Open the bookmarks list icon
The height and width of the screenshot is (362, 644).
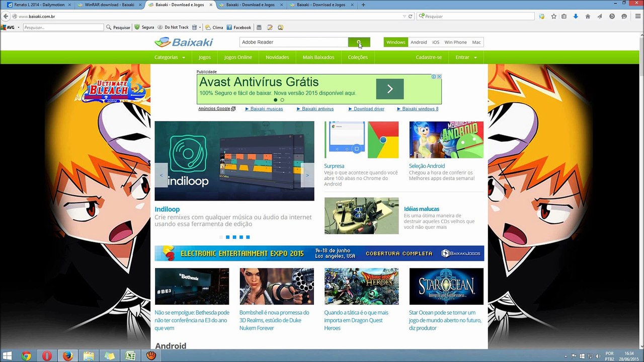564,16
